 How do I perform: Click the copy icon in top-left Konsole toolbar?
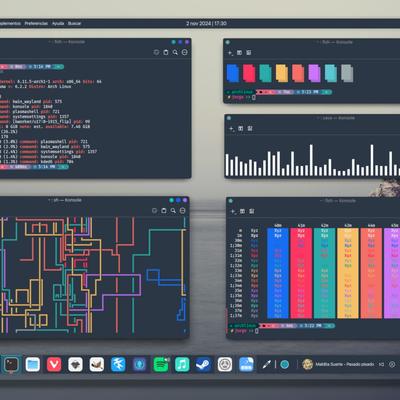(x=156, y=52)
